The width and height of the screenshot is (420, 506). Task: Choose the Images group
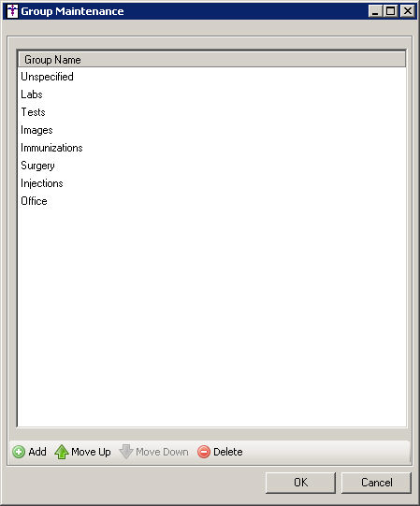tap(211, 130)
